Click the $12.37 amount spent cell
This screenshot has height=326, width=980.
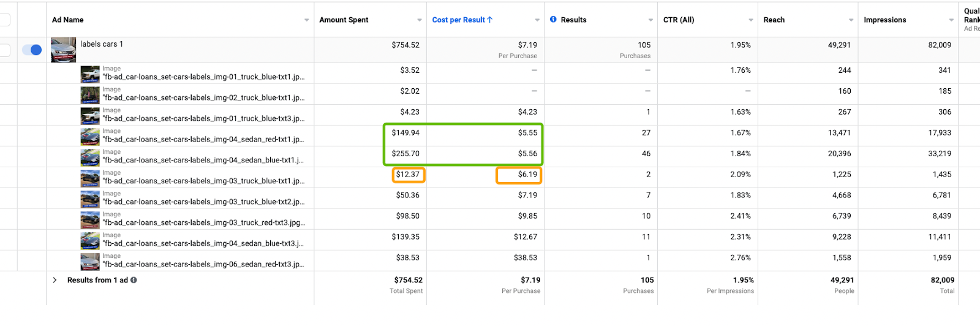tap(408, 175)
